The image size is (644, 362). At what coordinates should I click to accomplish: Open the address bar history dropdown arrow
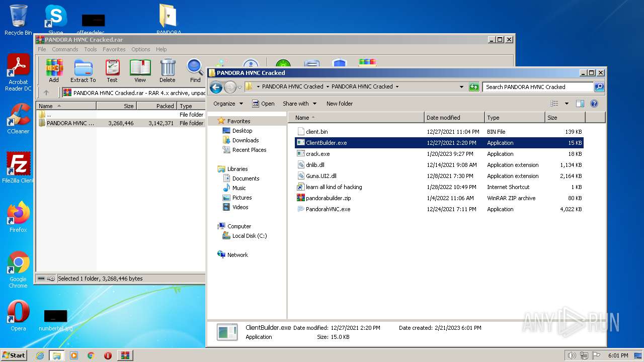(461, 87)
